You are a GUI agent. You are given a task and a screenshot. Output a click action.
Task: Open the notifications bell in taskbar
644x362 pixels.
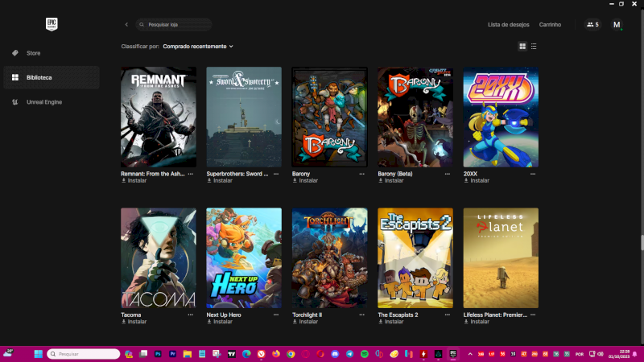635,354
